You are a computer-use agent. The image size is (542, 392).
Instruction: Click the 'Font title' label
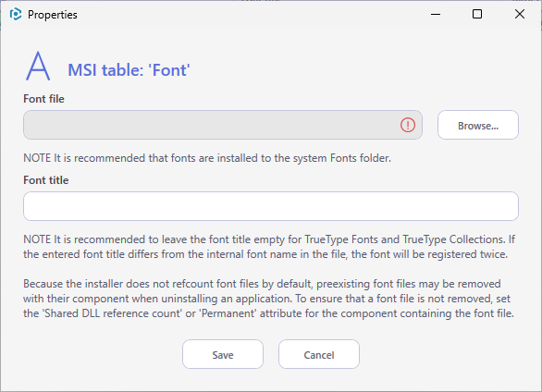point(45,180)
